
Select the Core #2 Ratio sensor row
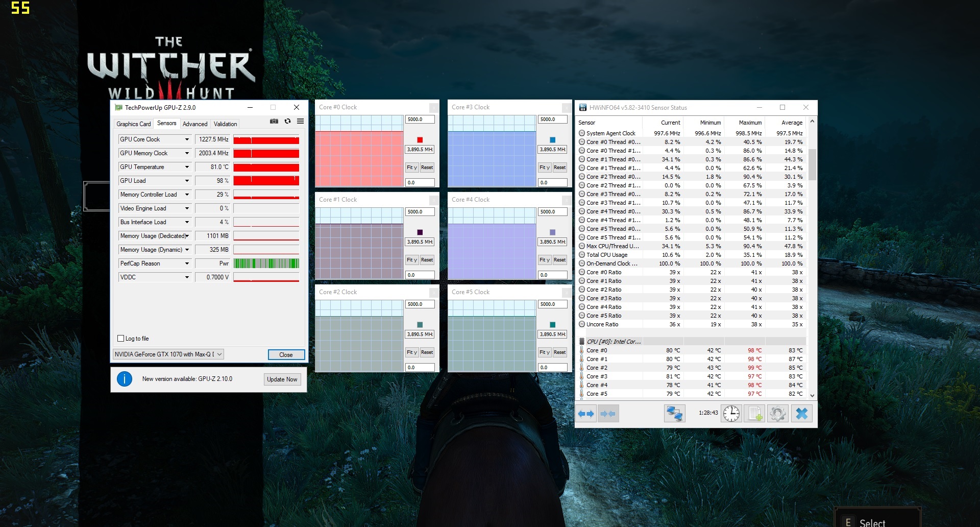point(692,290)
